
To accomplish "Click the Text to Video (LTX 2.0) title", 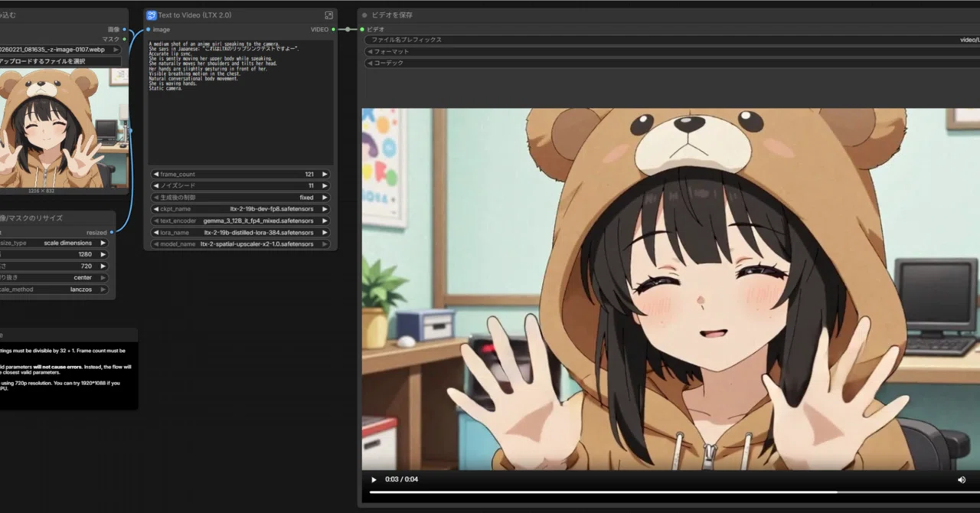I will 194,15.
